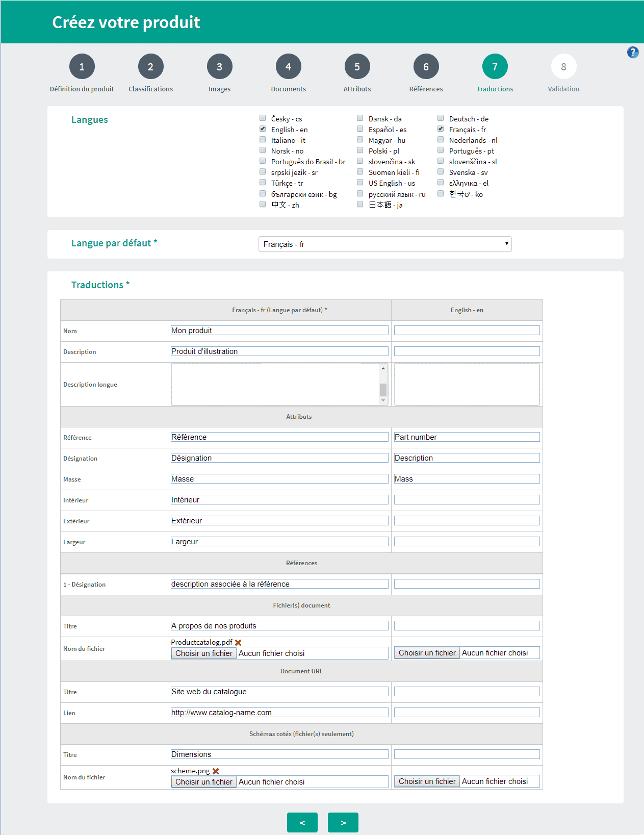Viewport: 644px width, 835px height.
Task: Jump to step 3 Images circle
Action: click(219, 67)
